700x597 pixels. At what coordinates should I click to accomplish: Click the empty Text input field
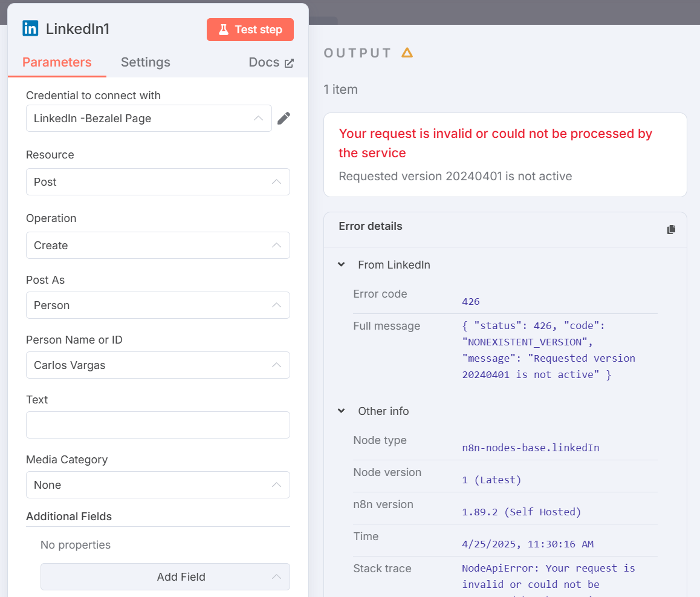pos(158,425)
